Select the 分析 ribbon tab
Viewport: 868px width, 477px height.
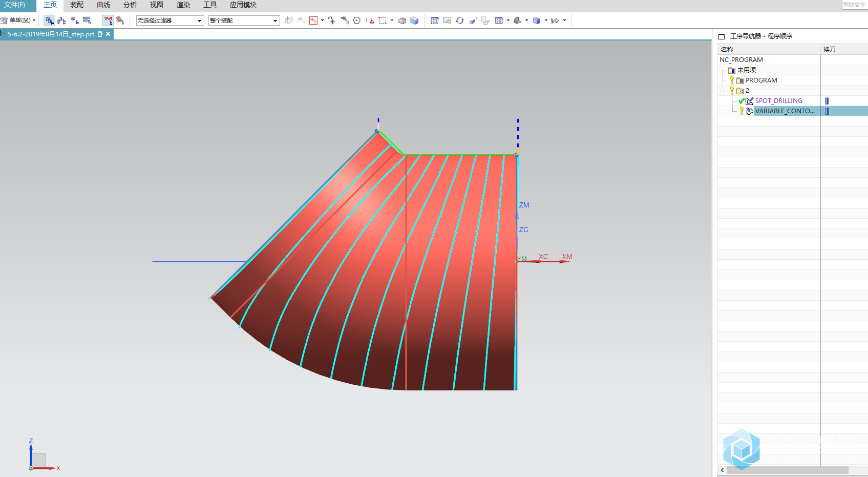tap(130, 5)
